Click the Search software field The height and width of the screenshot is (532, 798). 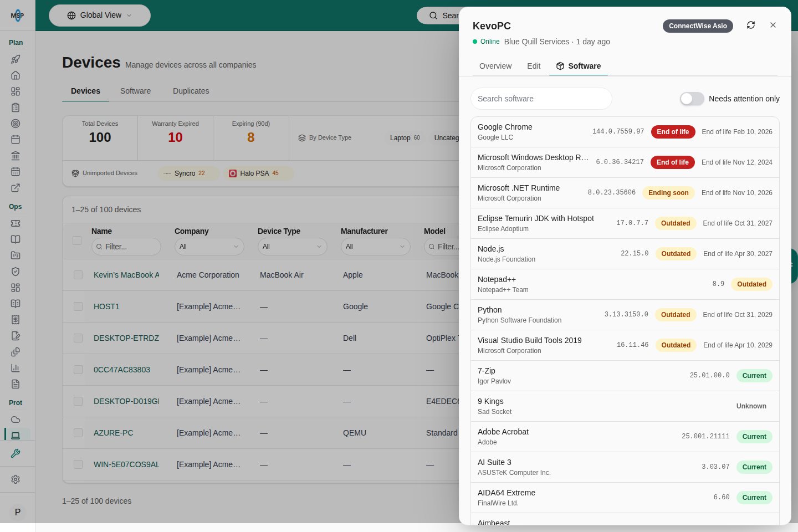pos(541,99)
